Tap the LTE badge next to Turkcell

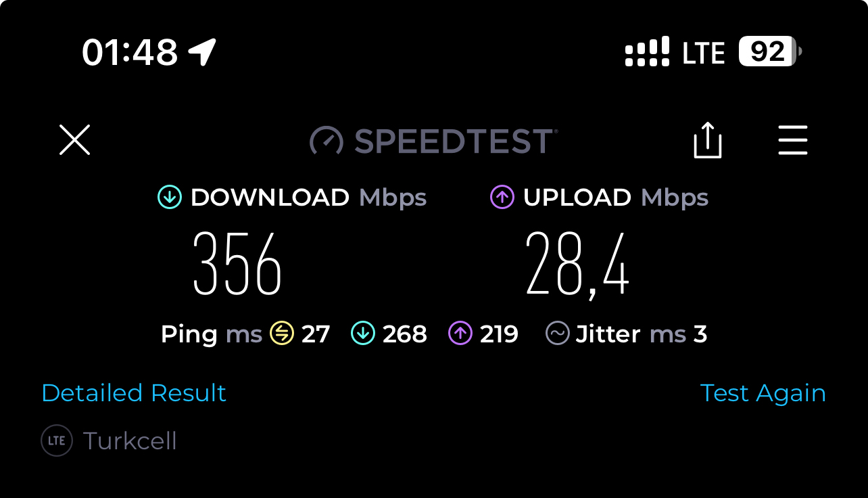click(57, 441)
